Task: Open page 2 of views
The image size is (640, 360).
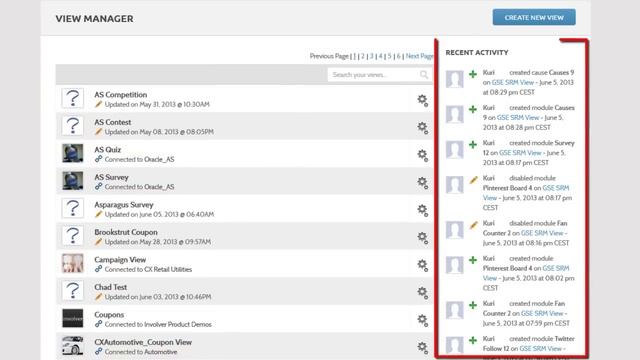Action: pos(362,56)
